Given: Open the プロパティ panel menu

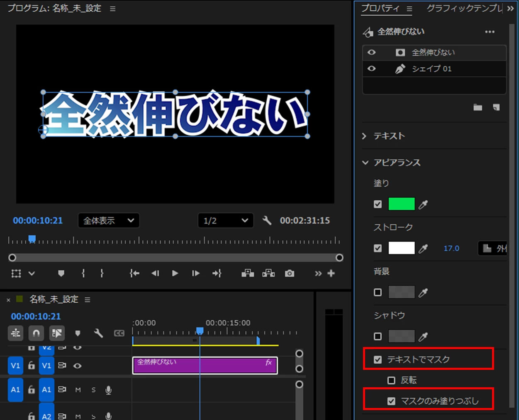Looking at the screenshot, I should [409, 9].
